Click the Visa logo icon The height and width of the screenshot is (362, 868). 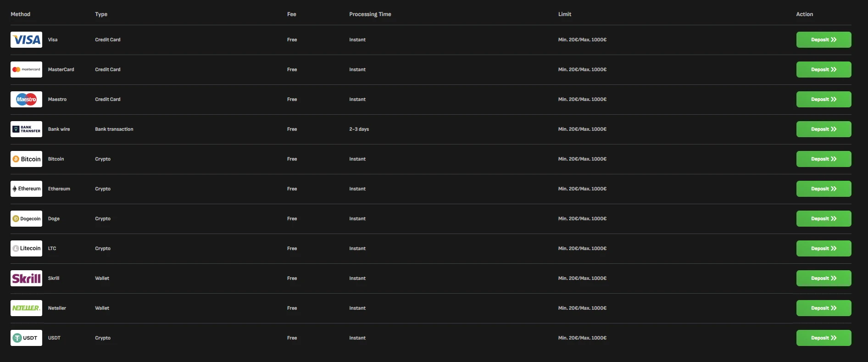[x=26, y=40]
